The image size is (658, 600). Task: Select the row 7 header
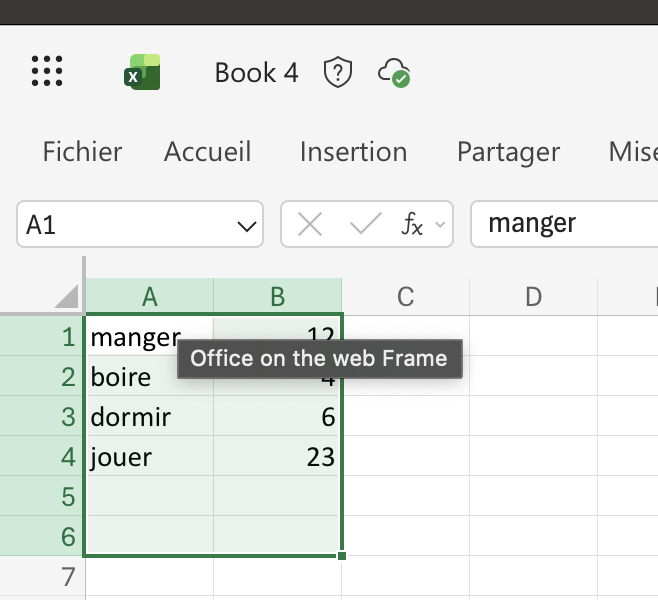(x=43, y=577)
